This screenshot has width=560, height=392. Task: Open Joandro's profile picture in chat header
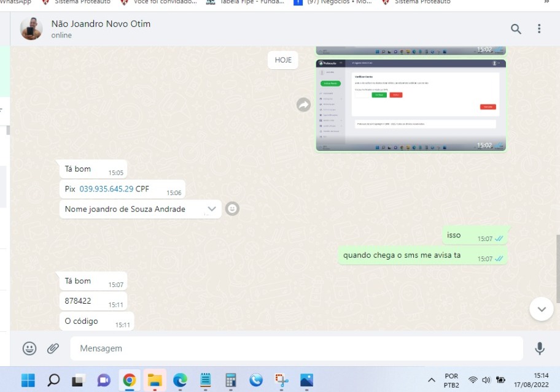point(31,29)
